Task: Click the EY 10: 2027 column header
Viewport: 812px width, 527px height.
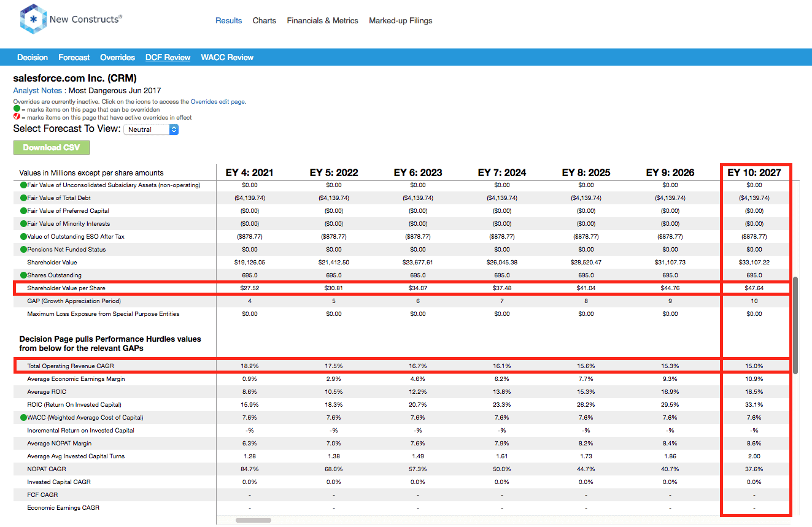Action: (754, 172)
